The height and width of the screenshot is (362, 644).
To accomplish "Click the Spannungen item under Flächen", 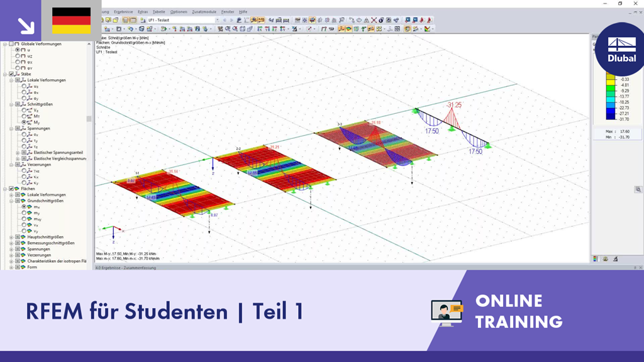I will (x=38, y=249).
